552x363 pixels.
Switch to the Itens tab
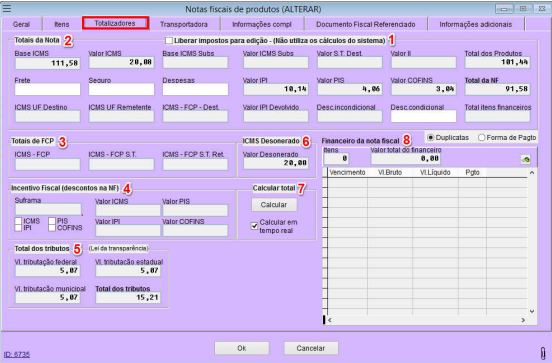pyautogui.click(x=62, y=24)
